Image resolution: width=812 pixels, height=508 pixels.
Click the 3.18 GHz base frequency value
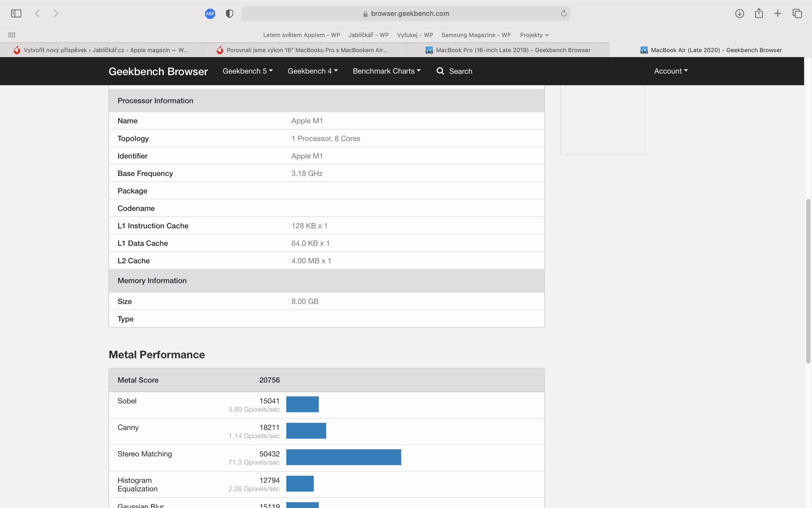pyautogui.click(x=307, y=173)
